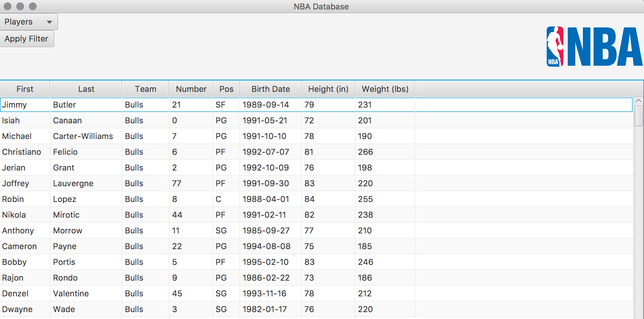Sort table by Last name header
Viewport: 644px width, 319px height.
[x=86, y=89]
